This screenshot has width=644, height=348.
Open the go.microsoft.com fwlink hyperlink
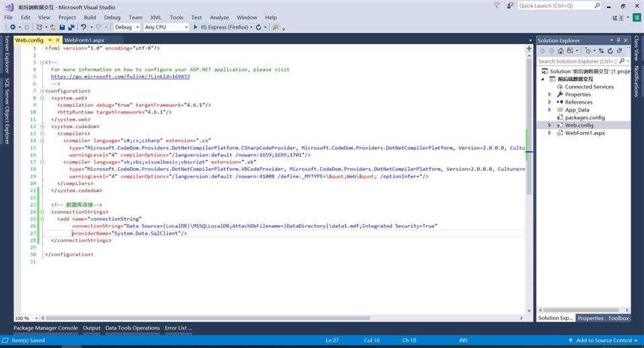[120, 76]
